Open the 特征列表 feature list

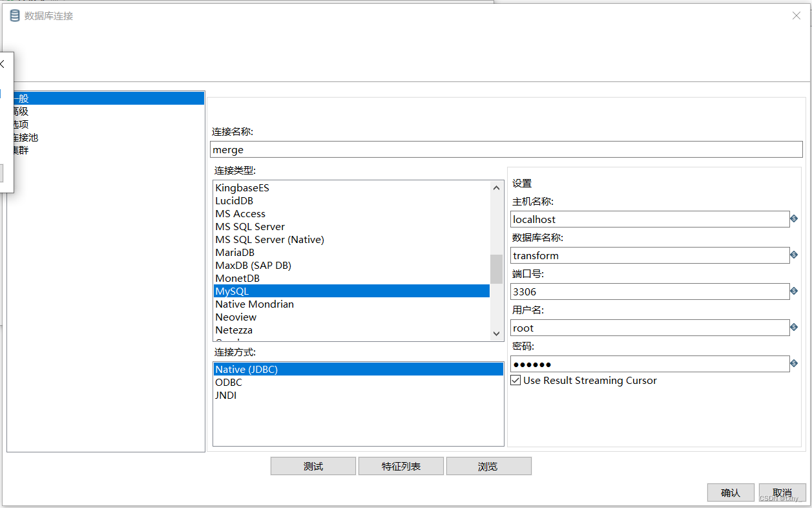(401, 465)
